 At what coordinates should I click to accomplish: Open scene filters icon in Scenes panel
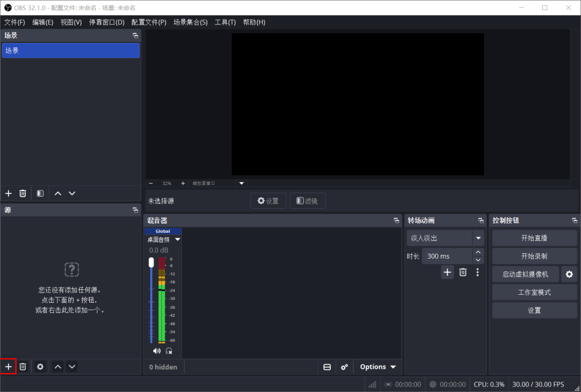(40, 193)
